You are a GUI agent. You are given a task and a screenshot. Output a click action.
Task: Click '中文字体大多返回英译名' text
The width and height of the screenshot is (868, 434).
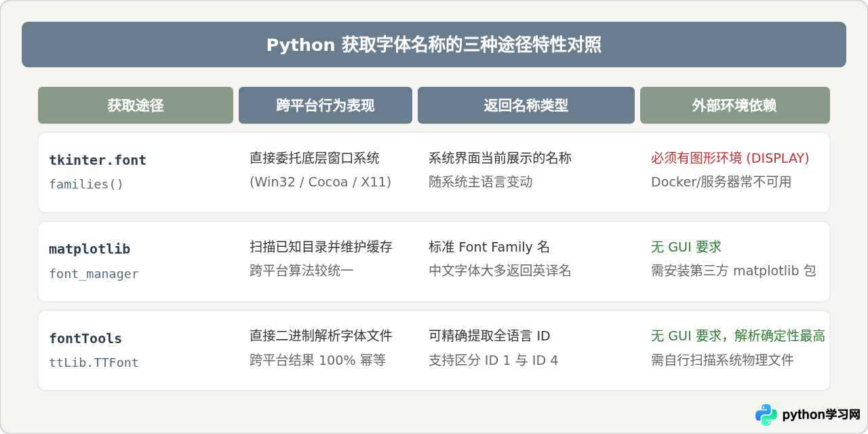click(500, 271)
